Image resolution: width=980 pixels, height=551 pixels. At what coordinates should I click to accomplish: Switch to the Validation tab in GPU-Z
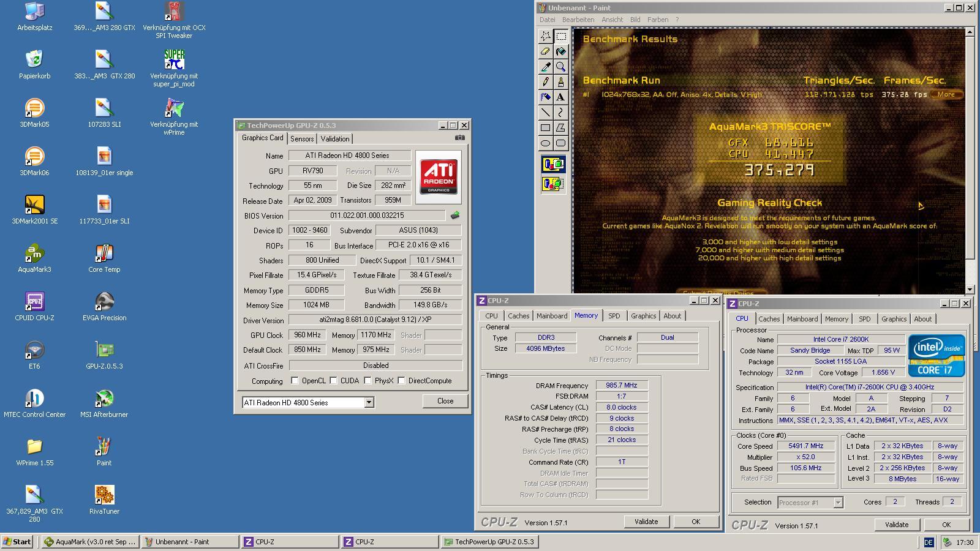point(335,139)
